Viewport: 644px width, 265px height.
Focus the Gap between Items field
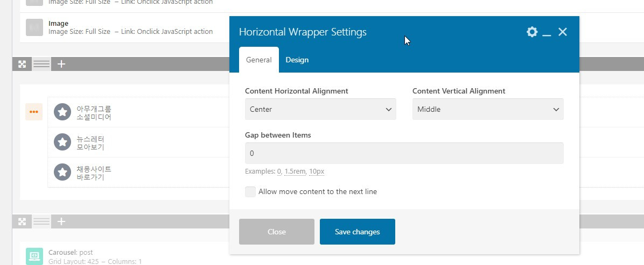tap(404, 153)
